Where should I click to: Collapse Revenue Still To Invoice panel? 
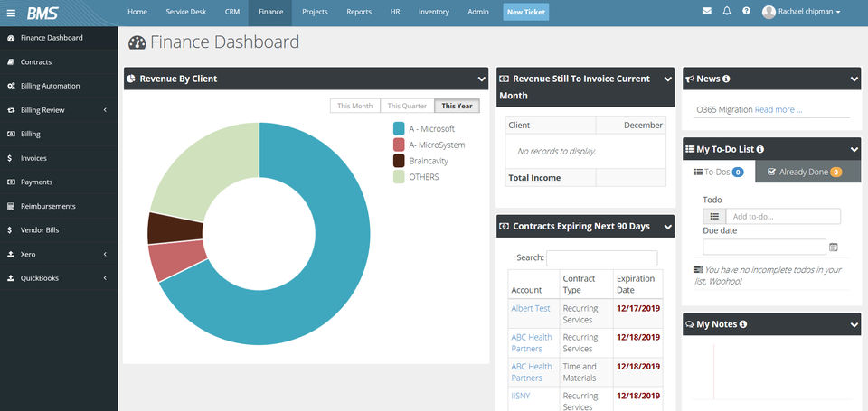(x=667, y=79)
